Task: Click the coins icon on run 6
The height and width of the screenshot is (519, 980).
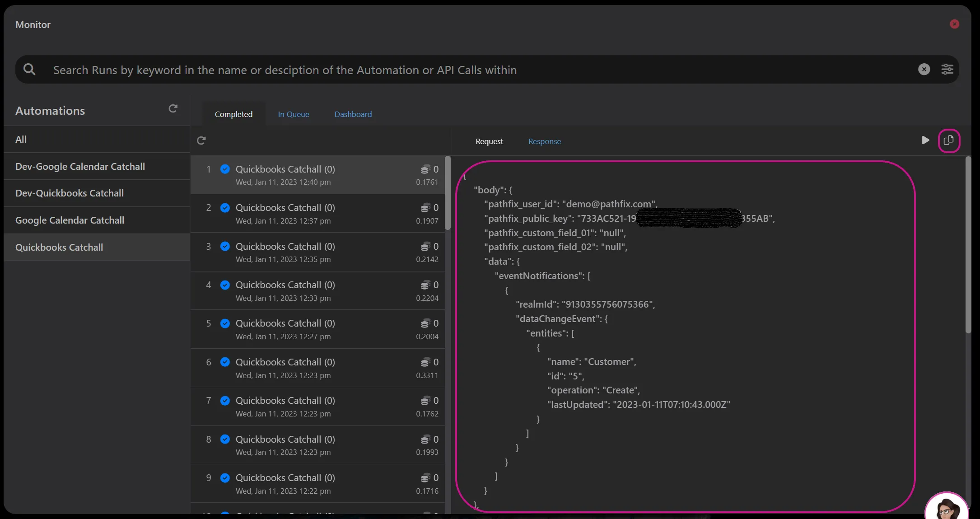Action: pyautogui.click(x=425, y=362)
